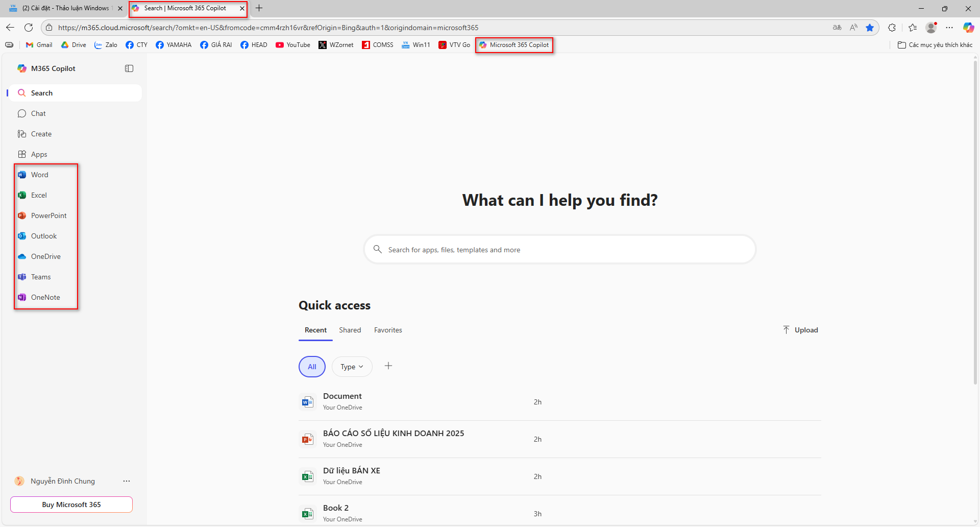Open the browser profile menu
The image size is (980, 527).
pyautogui.click(x=932, y=28)
